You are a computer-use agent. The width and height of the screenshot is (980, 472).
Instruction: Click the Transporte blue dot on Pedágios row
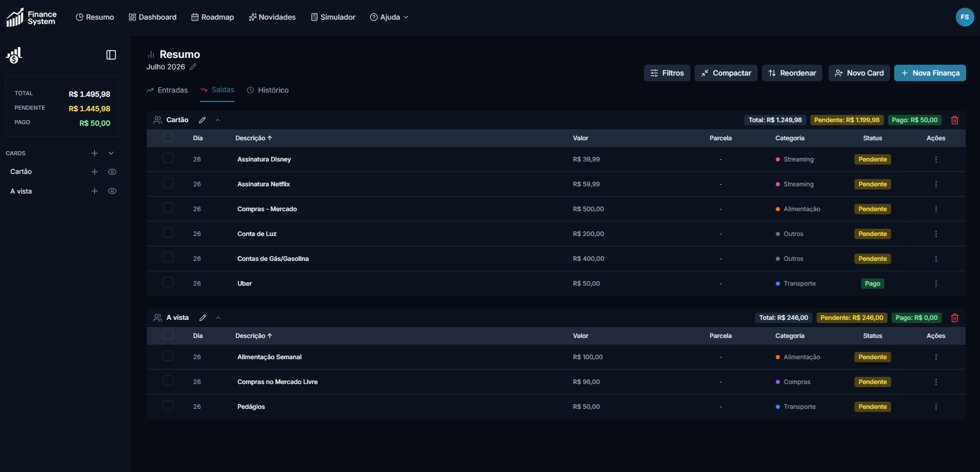778,407
